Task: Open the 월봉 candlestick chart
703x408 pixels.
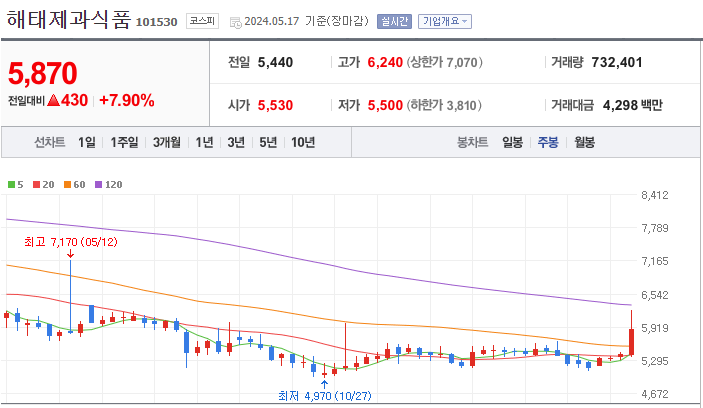Action: 584,142
